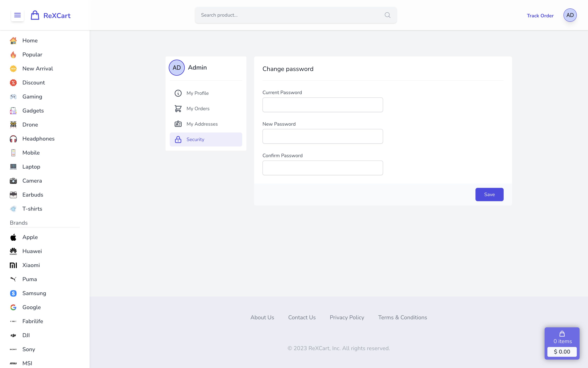Click the Puma brand logo
The width and height of the screenshot is (588, 368).
pos(13,279)
